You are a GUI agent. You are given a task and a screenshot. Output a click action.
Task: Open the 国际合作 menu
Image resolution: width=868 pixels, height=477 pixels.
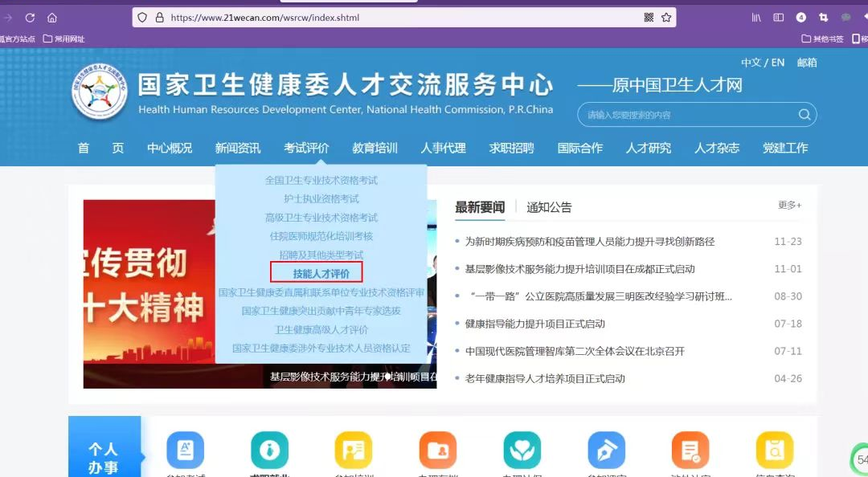pos(580,148)
